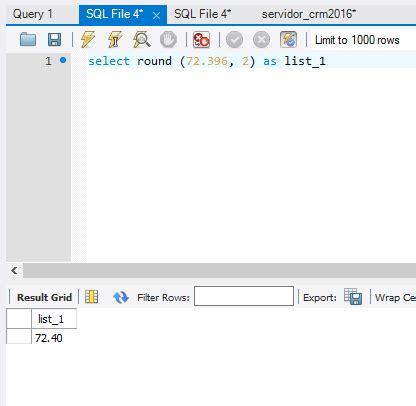Refresh results with the blue arrows icon
This screenshot has width=416, height=406.
point(121,297)
